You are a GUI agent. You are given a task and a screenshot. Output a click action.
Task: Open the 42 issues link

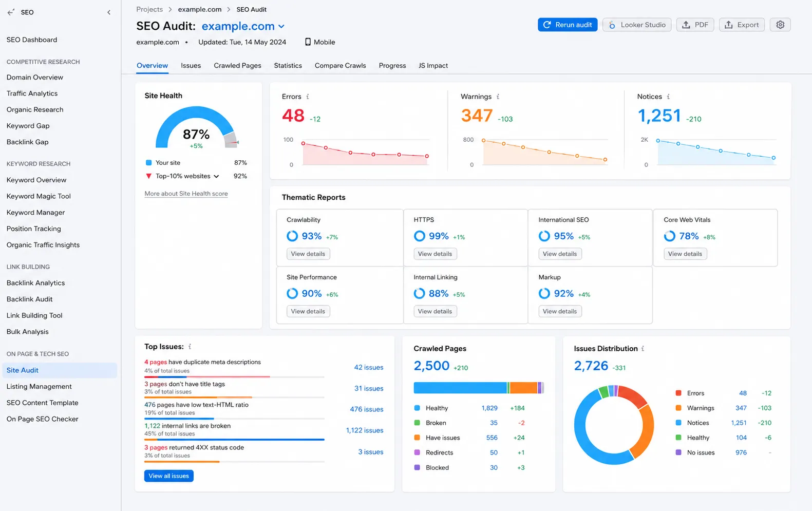(369, 367)
